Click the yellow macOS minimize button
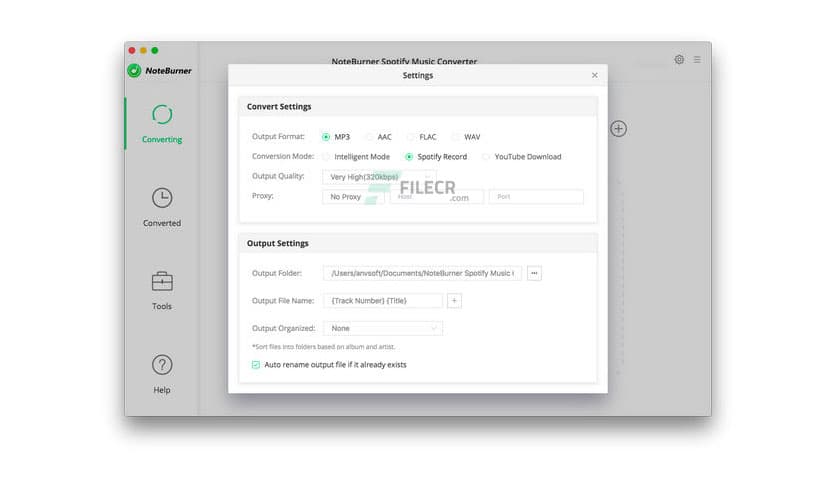836x484 pixels. (143, 50)
